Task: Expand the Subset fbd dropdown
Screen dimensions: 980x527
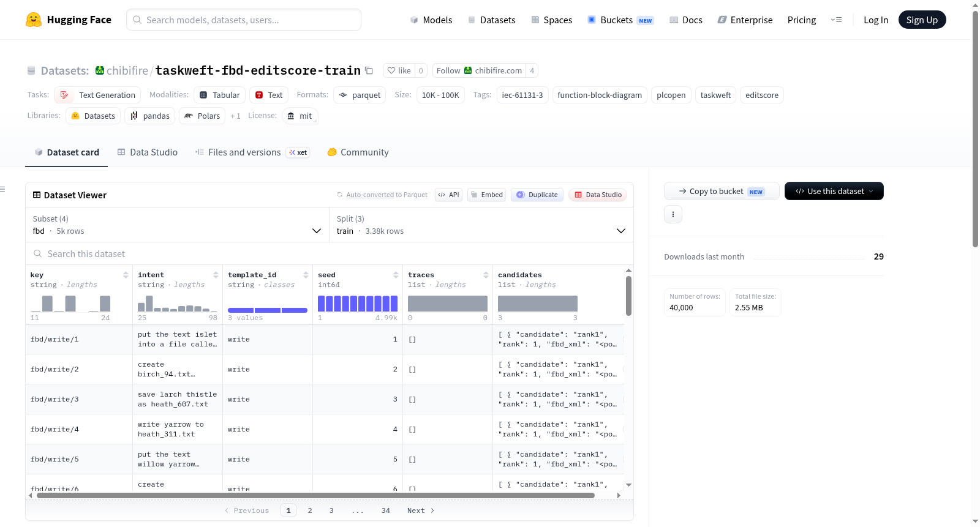Action: pos(178,225)
